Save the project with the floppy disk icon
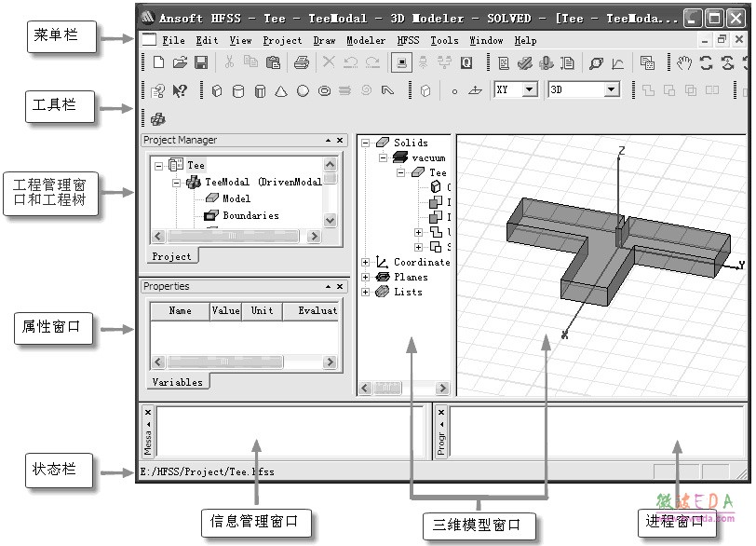 (x=201, y=62)
